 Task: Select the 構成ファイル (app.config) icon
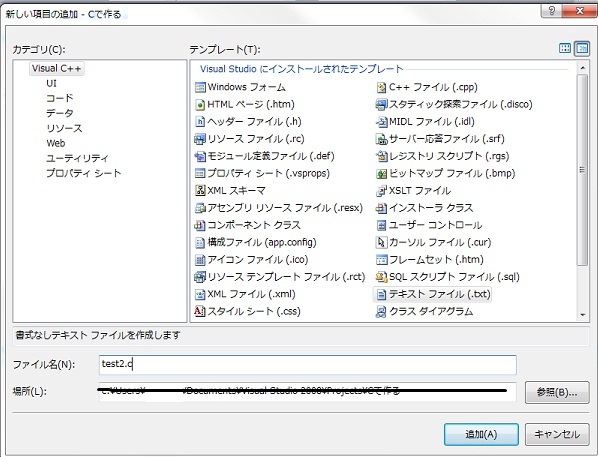(x=200, y=242)
